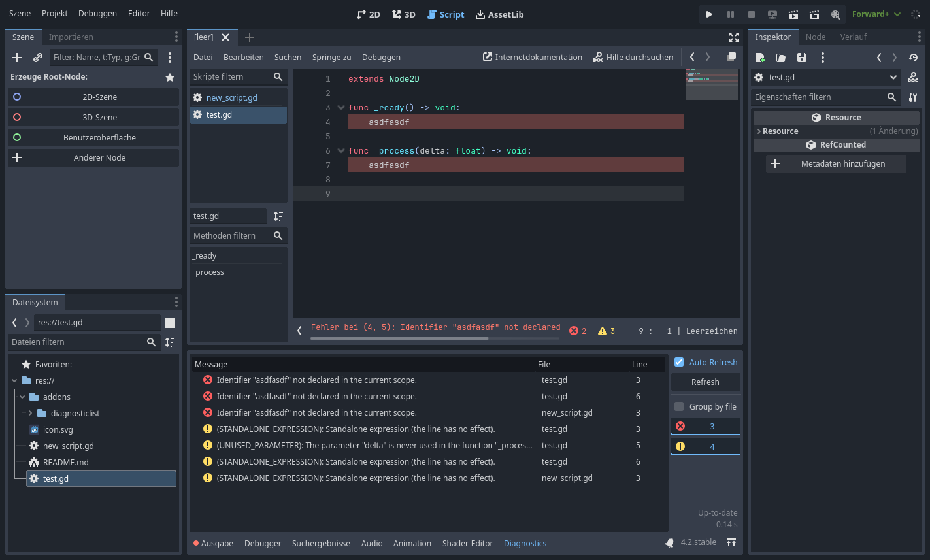
Task: Click Metadaten hinzufügen button
Action: [x=836, y=164]
